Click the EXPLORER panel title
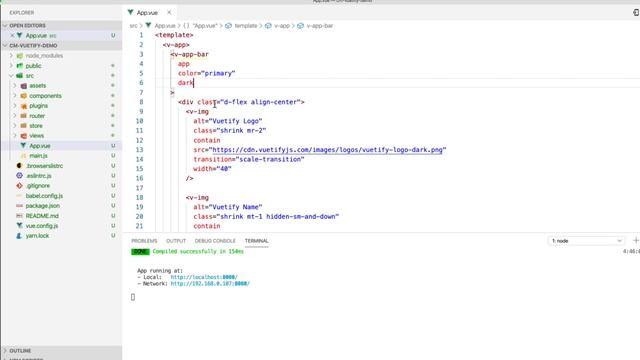This screenshot has height=360, width=640. [22, 13]
